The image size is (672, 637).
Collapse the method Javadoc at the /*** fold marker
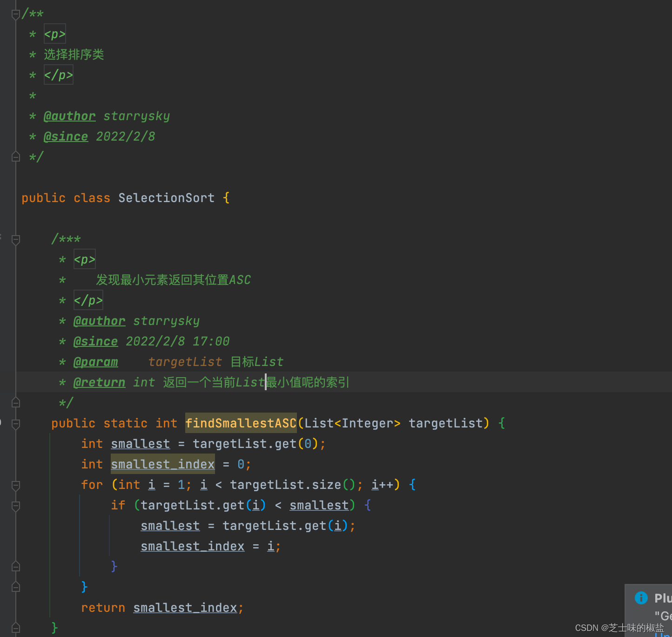[x=15, y=239]
